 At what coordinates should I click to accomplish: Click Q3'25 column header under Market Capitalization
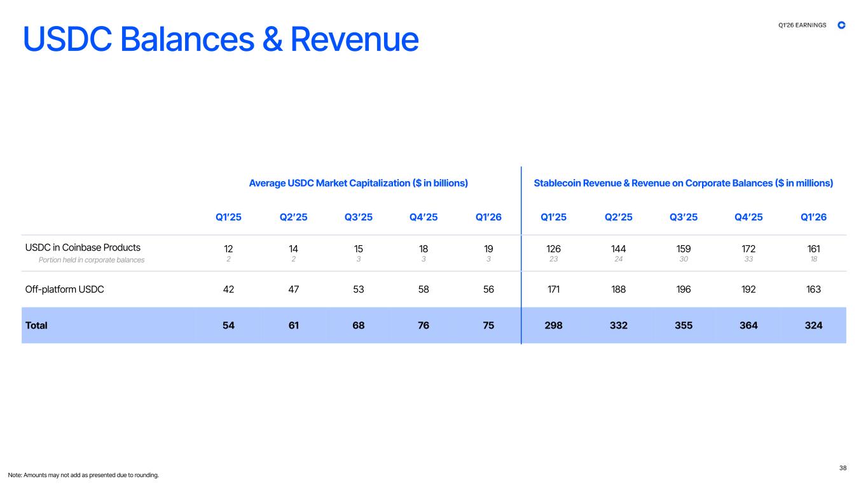[x=359, y=217]
